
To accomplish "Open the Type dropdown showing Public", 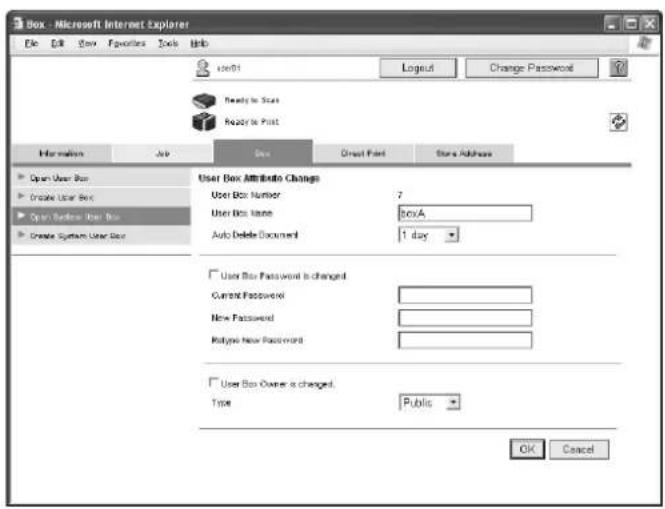I will click(429, 403).
